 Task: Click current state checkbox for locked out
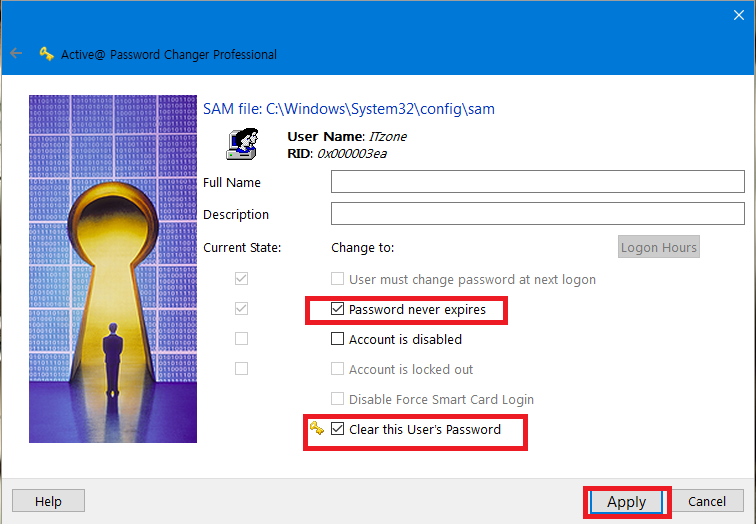(x=242, y=368)
